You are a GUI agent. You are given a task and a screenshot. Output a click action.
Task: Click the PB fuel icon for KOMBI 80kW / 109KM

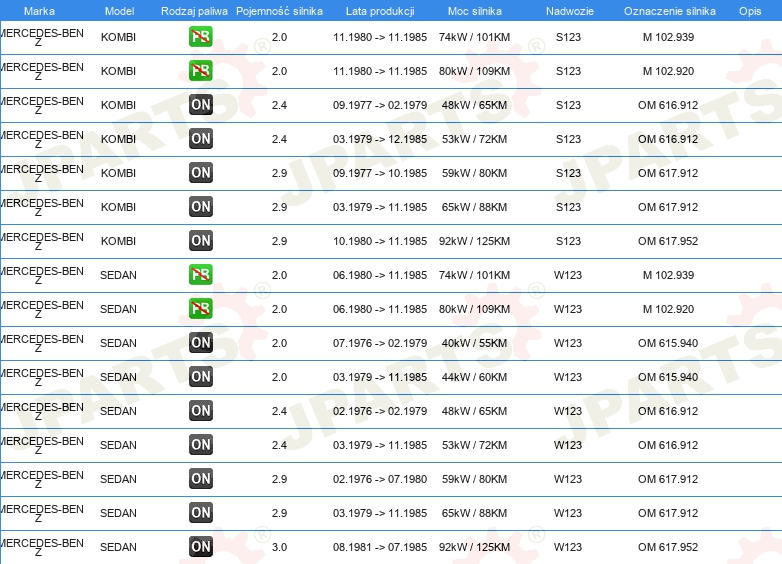200,71
